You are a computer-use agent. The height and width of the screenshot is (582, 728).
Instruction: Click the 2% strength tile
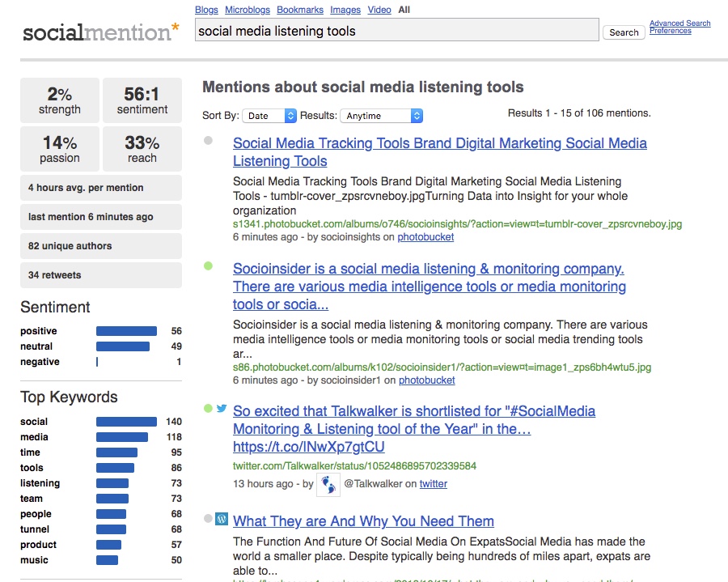pyautogui.click(x=59, y=100)
